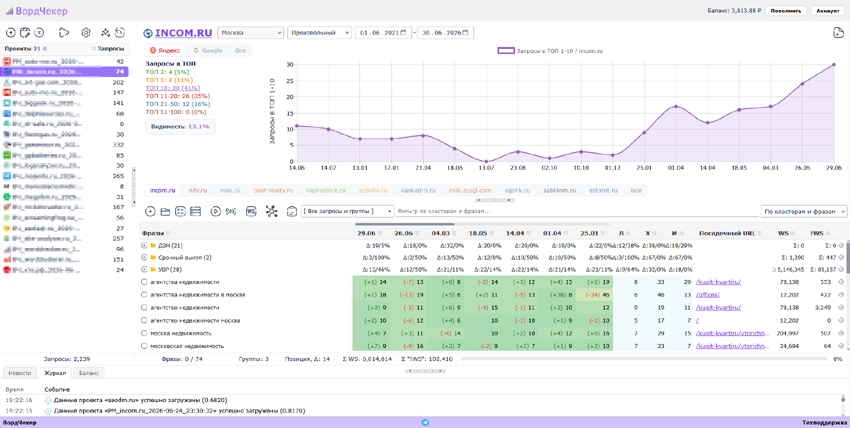Viewport: 850px width, 428px height.
Task: Click the progress bar showing 0%
Action: tap(645, 359)
